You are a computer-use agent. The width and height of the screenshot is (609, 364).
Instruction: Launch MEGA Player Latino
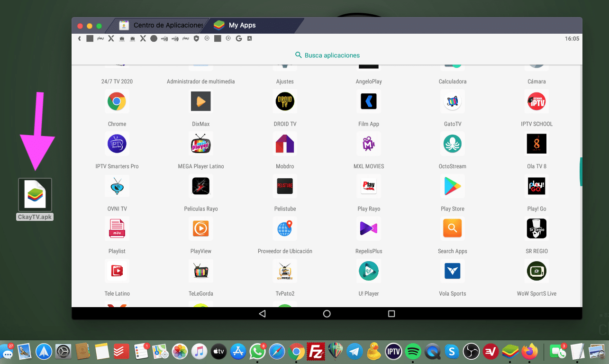point(200,144)
